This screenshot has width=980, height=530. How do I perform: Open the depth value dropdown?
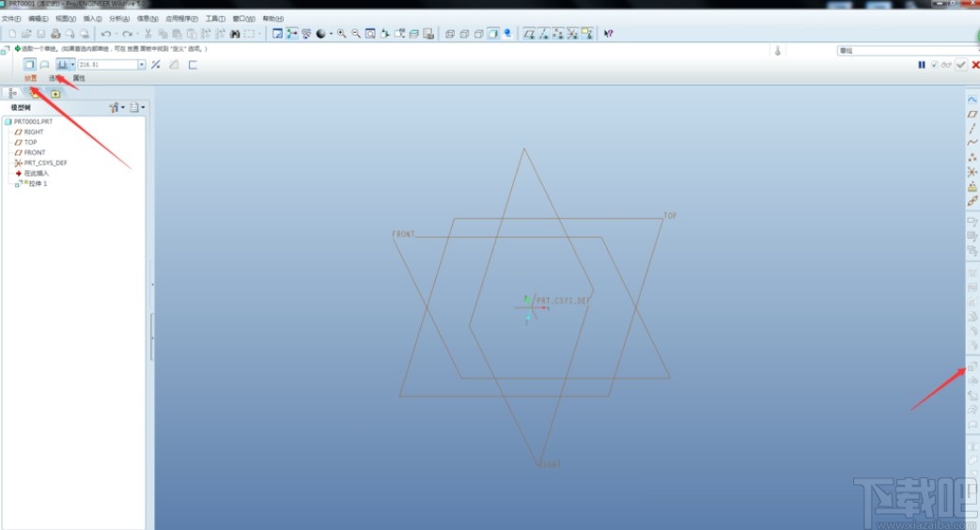tap(142, 65)
